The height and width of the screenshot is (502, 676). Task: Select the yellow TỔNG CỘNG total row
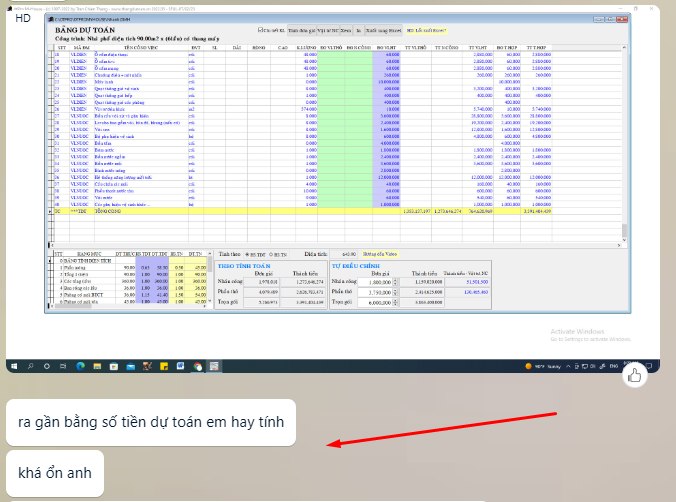tap(300, 212)
